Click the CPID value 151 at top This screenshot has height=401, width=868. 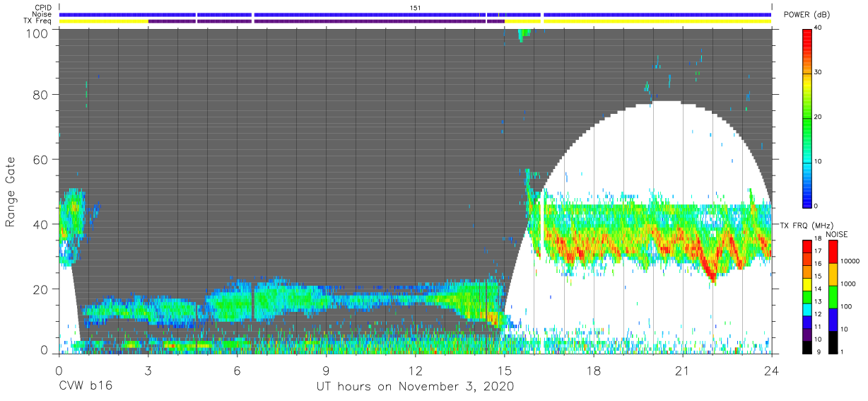[415, 8]
